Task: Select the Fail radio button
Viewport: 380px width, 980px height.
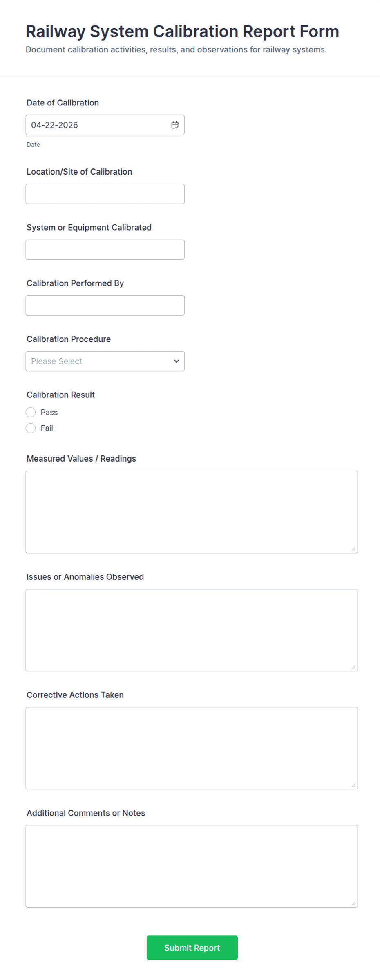Action: click(31, 428)
